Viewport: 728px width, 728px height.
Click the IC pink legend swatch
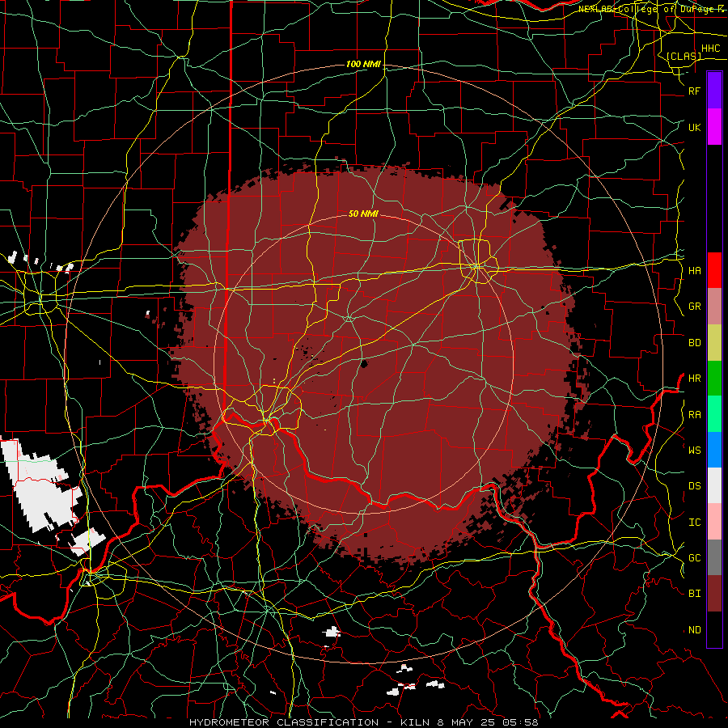point(714,522)
